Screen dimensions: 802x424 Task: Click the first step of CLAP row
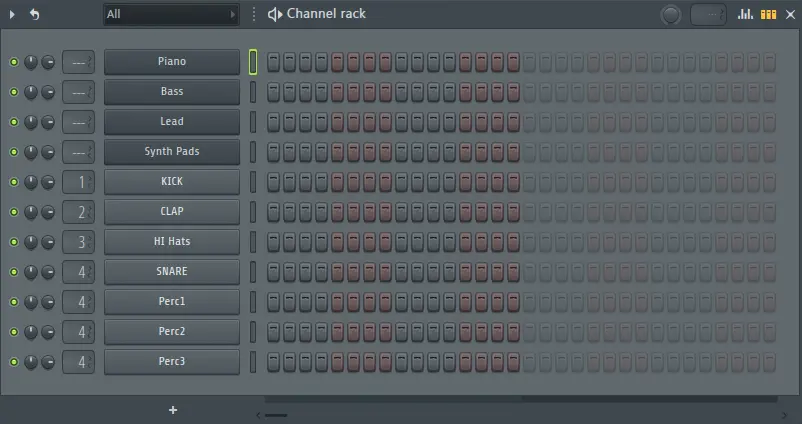pyautogui.click(x=274, y=212)
